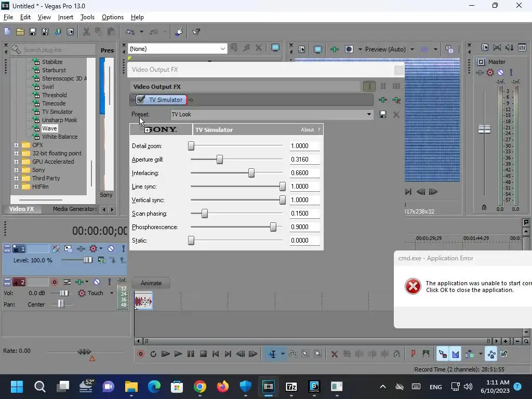The width and height of the screenshot is (532, 399).
Task: Click the Cut scissors icon in toolbar
Action: 87,32
